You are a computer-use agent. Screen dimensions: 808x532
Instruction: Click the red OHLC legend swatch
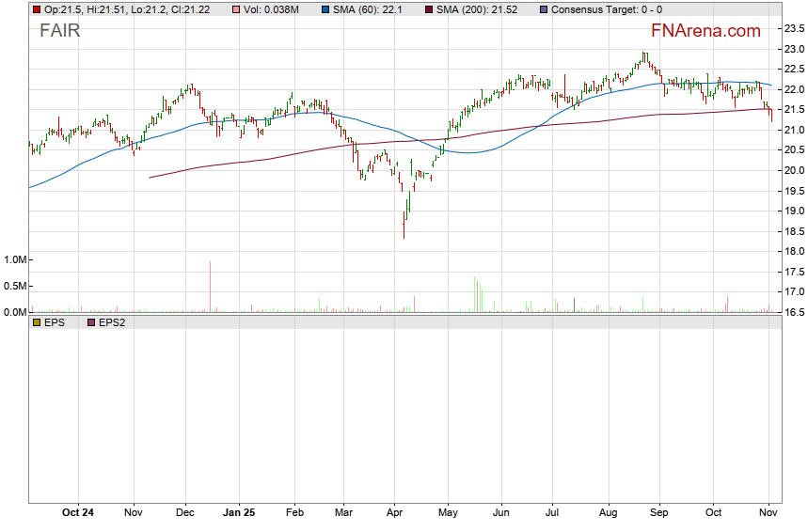tap(37, 9)
